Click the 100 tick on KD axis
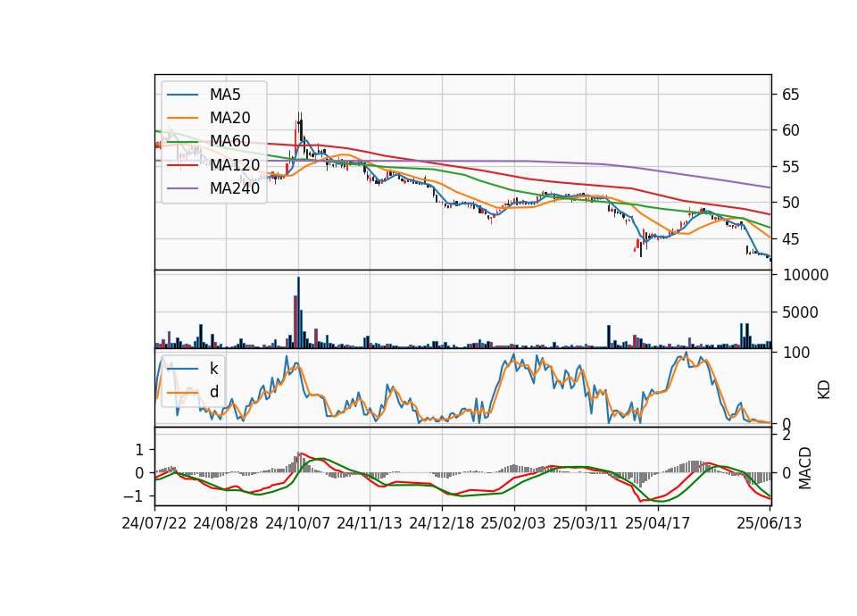The height and width of the screenshot is (616, 857). tap(796, 353)
